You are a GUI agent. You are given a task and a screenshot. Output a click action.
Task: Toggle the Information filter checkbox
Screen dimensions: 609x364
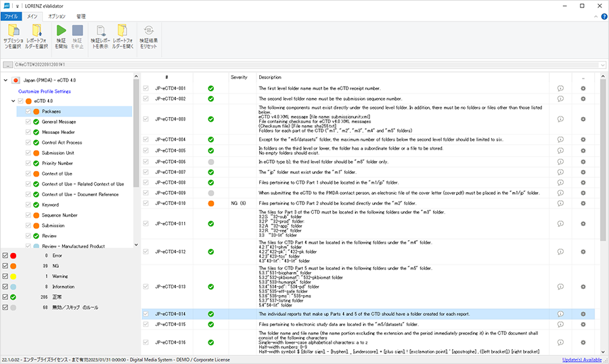pyautogui.click(x=5, y=287)
